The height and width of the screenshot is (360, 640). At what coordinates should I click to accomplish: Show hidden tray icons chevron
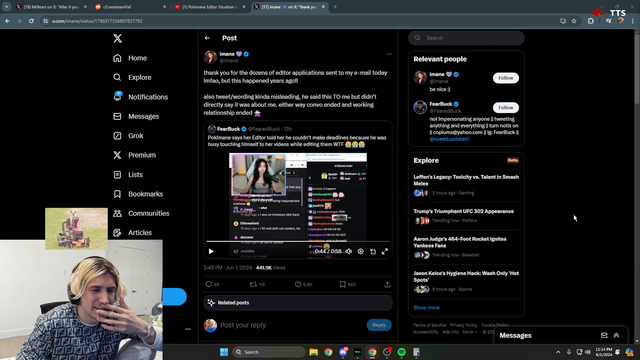(x=558, y=352)
